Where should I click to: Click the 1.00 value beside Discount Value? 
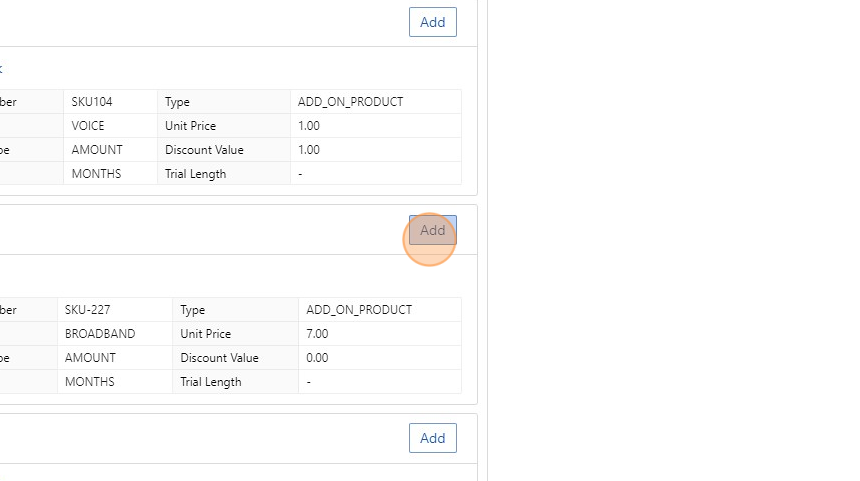click(x=309, y=150)
